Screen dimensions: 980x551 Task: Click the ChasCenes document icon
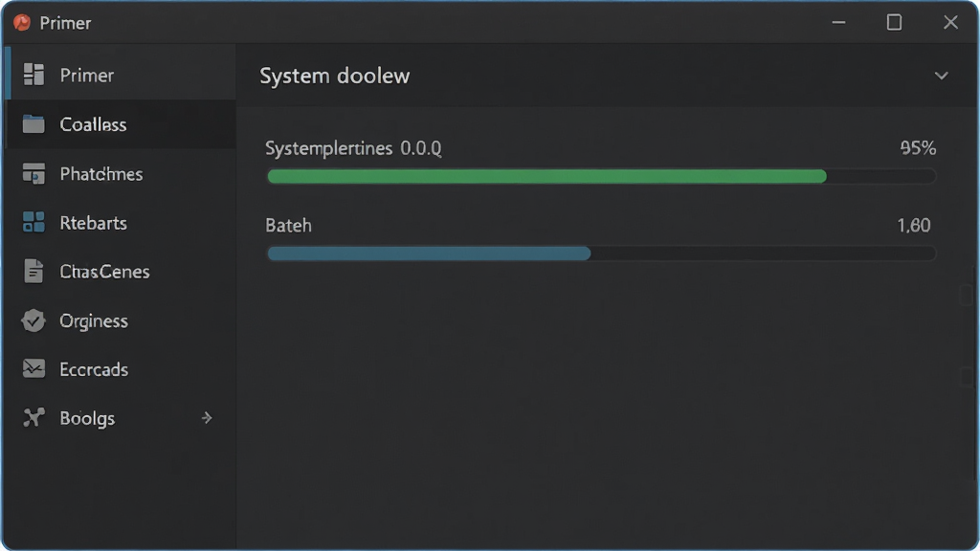click(33, 271)
